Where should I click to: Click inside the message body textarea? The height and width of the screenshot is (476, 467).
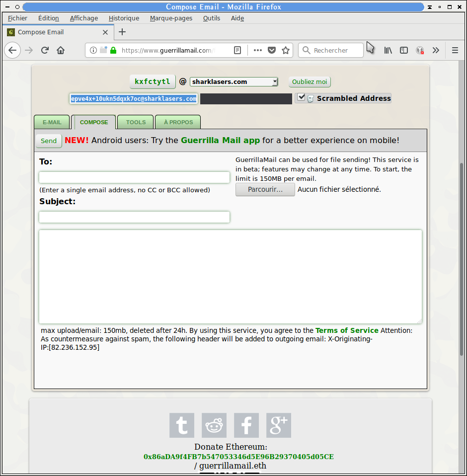[x=231, y=277]
